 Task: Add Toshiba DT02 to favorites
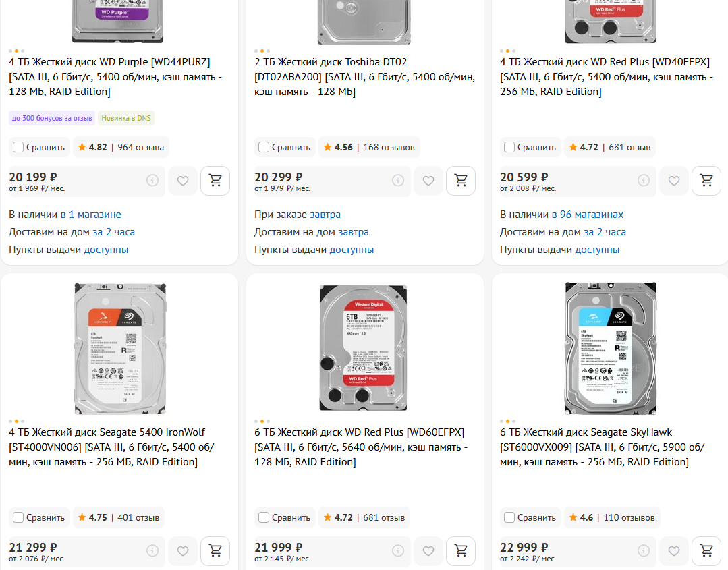(428, 181)
